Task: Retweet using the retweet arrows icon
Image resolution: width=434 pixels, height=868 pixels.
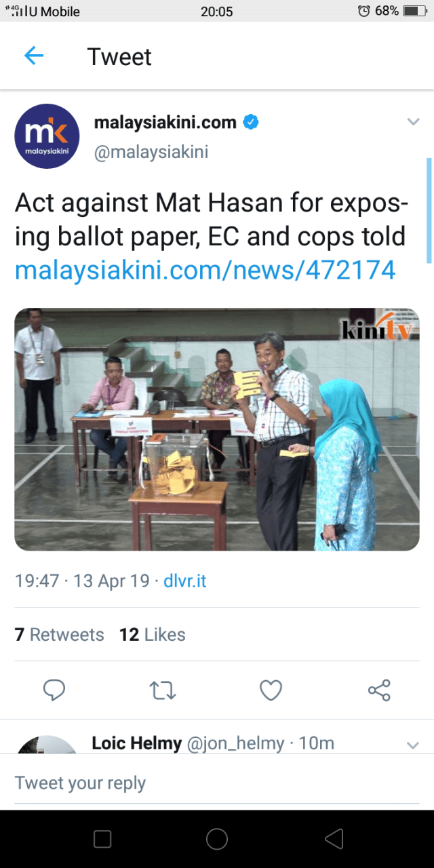Action: (x=163, y=690)
